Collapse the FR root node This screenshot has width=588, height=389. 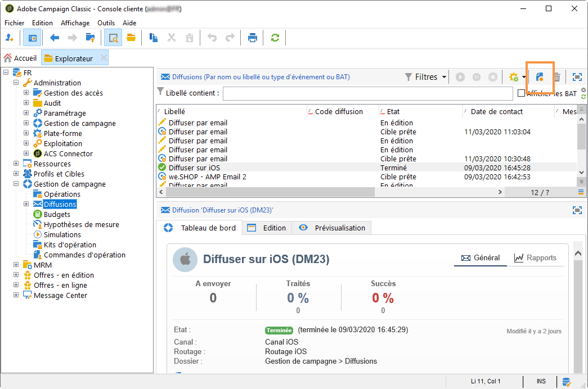[x=6, y=73]
